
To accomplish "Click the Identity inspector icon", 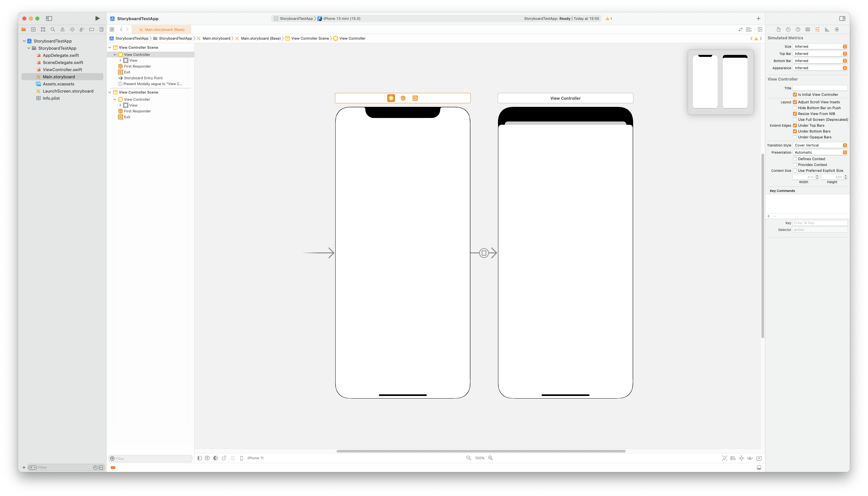I will pos(808,30).
